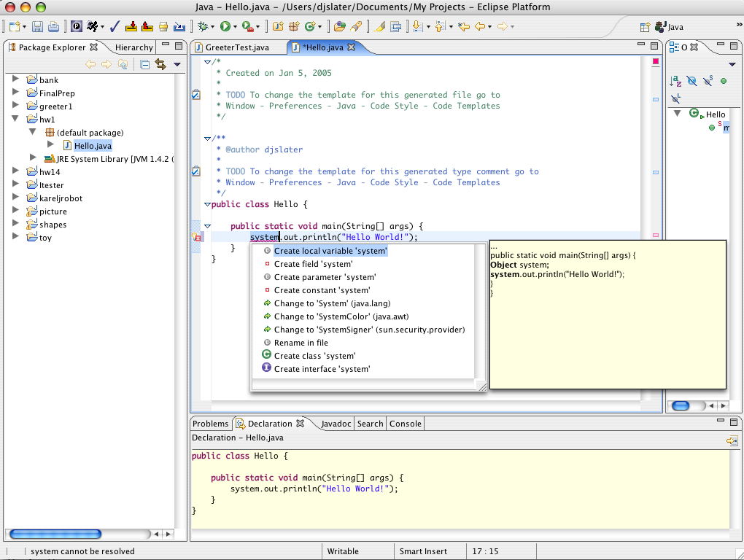744x560 pixels.
Task: Click the quick-fix error marker in editor gutter
Action: pyautogui.click(x=196, y=237)
